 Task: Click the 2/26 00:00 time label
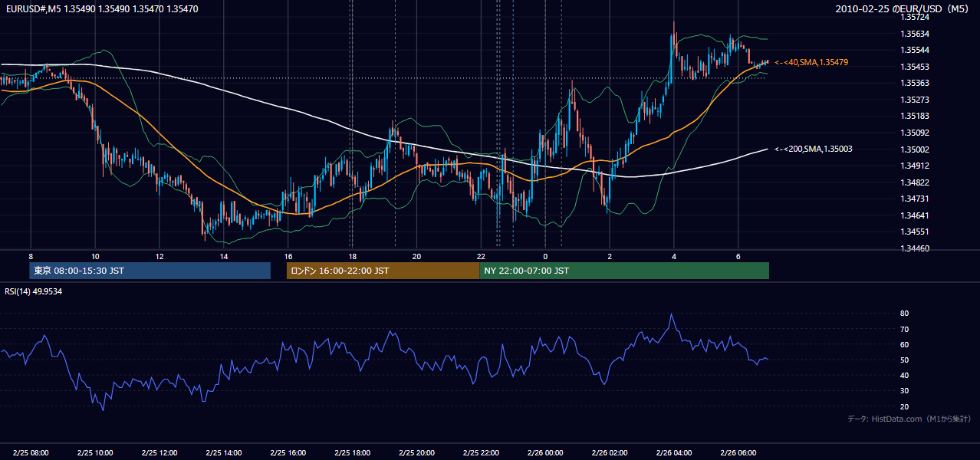click(x=545, y=453)
